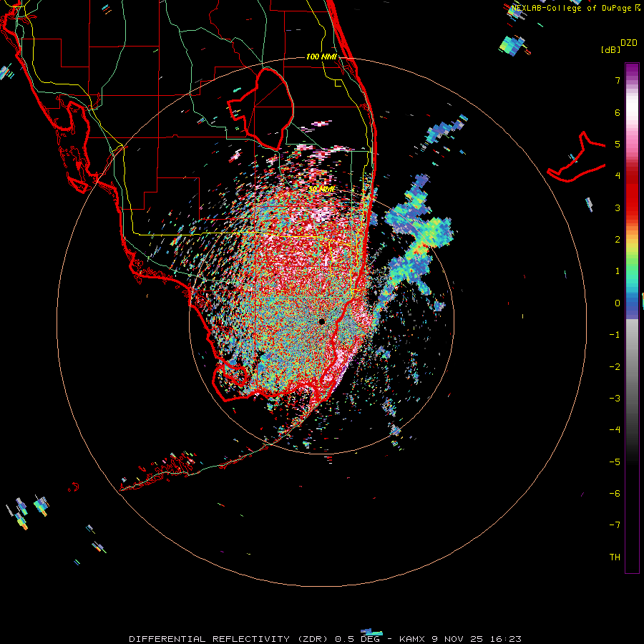
Task: Click the KAMX radar site black dot
Action: 322,321
